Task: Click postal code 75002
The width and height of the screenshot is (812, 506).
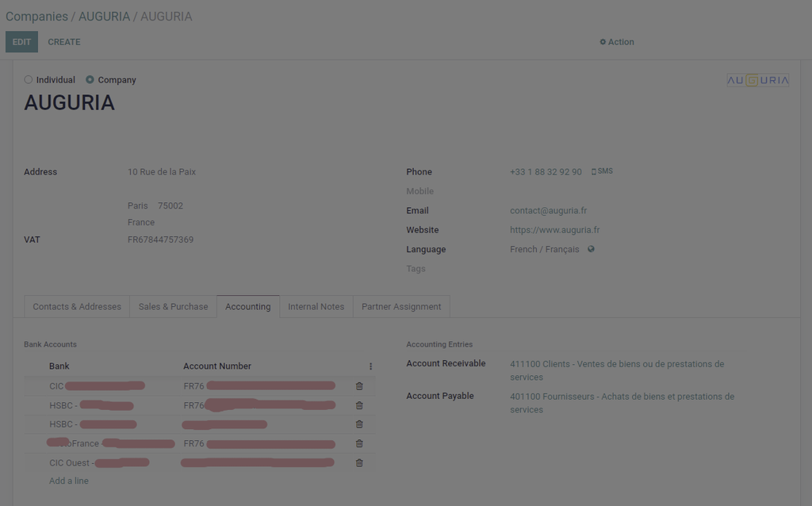Action: pos(170,205)
